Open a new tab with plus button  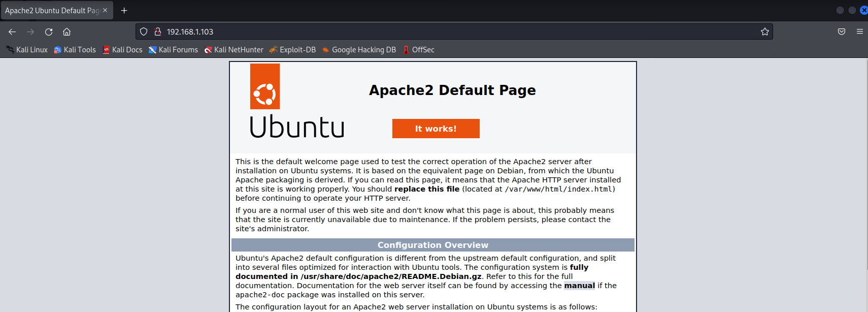click(124, 10)
